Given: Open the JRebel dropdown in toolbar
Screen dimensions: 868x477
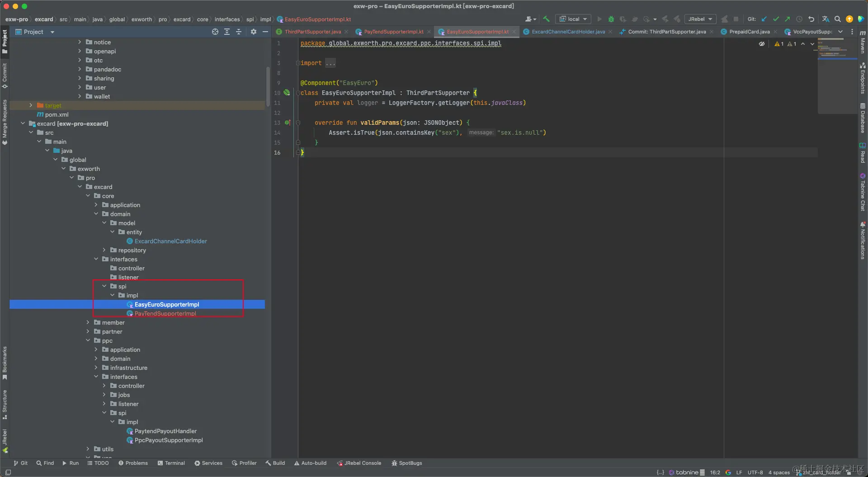Looking at the screenshot, I should click(700, 19).
